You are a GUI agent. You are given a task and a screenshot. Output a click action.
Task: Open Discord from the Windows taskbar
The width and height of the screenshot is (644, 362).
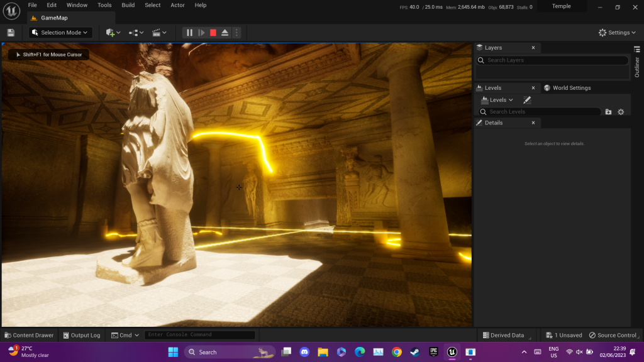click(304, 352)
